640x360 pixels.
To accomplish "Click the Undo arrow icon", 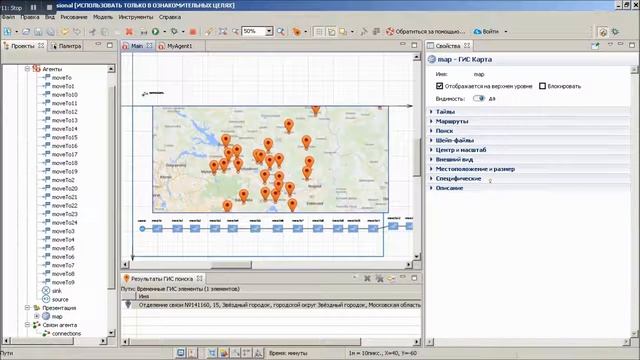I will coord(64,31).
